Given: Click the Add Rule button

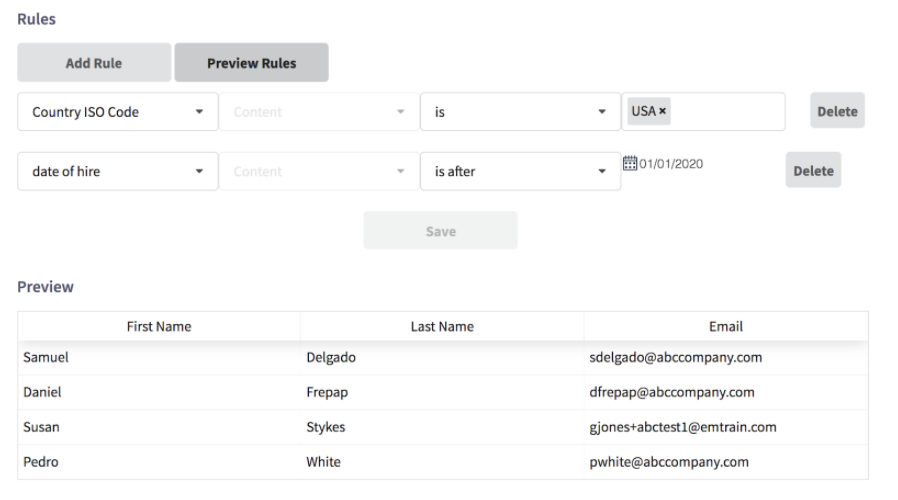Looking at the screenshot, I should pyautogui.click(x=94, y=62).
